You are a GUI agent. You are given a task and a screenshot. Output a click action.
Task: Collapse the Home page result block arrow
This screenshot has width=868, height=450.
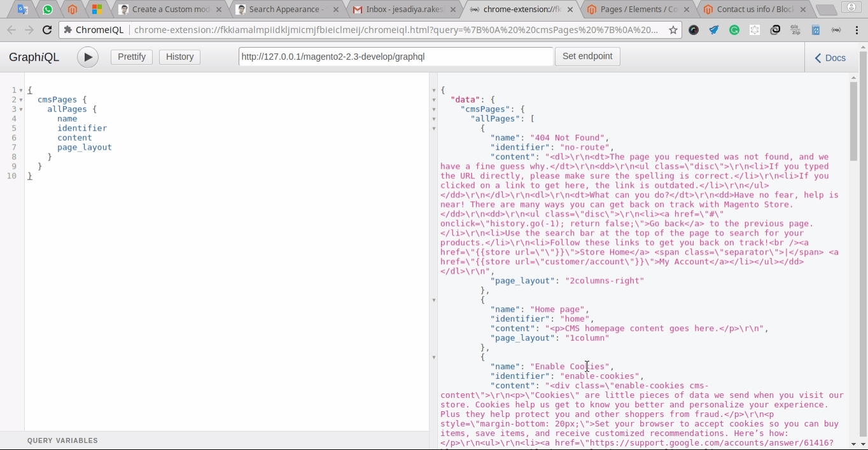435,300
